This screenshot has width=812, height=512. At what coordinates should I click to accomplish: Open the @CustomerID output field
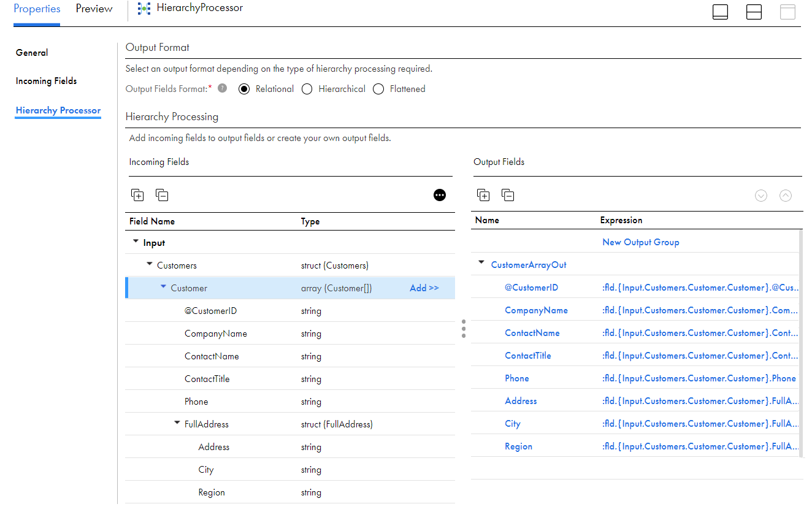pos(531,288)
